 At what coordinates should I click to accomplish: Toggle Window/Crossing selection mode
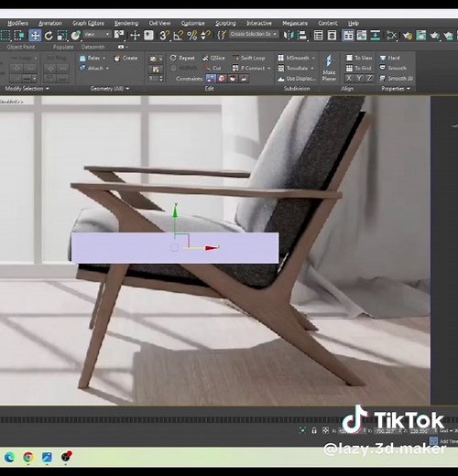[x=19, y=36]
